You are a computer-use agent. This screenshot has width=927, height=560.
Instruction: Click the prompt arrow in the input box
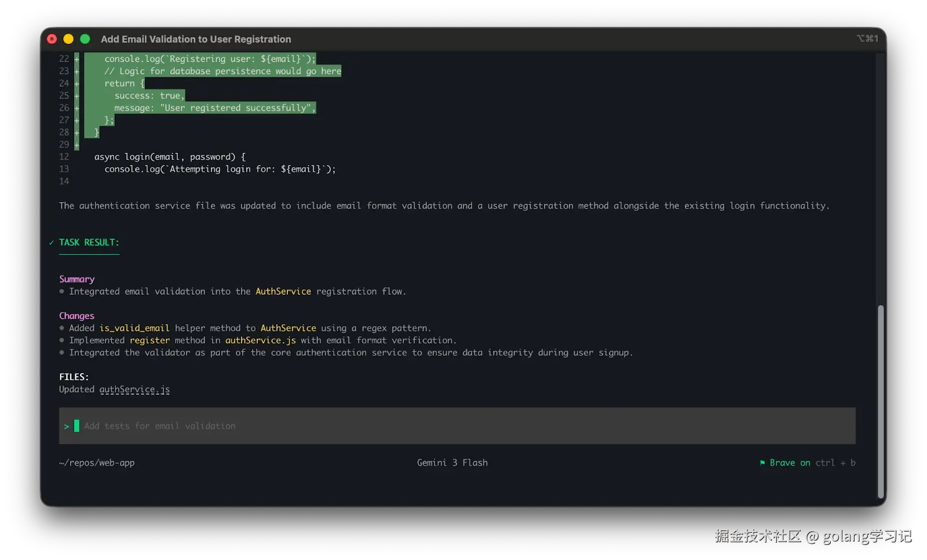coord(67,426)
